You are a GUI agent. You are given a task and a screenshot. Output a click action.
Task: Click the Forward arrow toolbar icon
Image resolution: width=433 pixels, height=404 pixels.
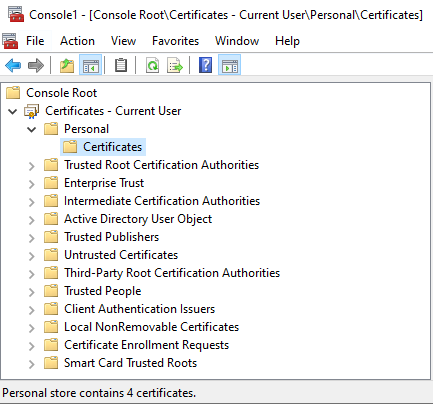(36, 65)
